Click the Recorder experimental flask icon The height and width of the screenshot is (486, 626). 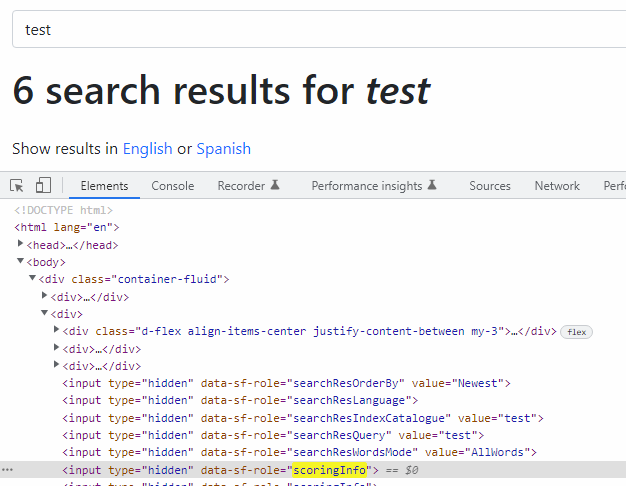coord(275,184)
